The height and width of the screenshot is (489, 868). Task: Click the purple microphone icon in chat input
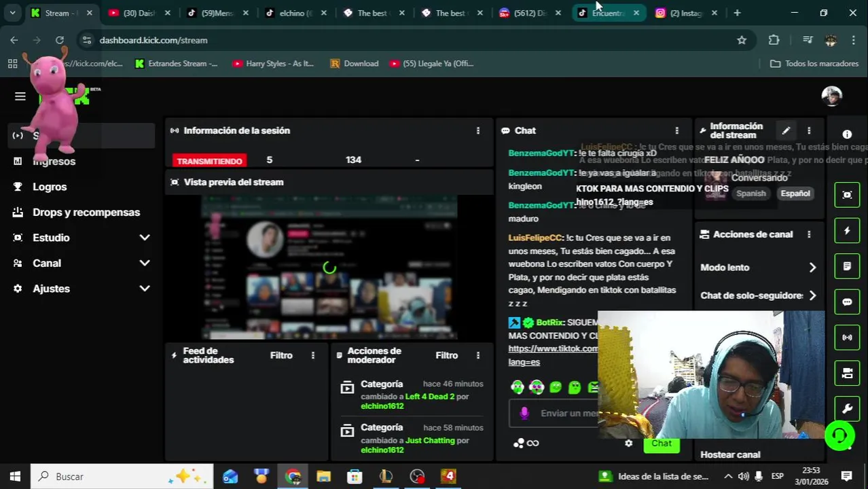coord(524,413)
